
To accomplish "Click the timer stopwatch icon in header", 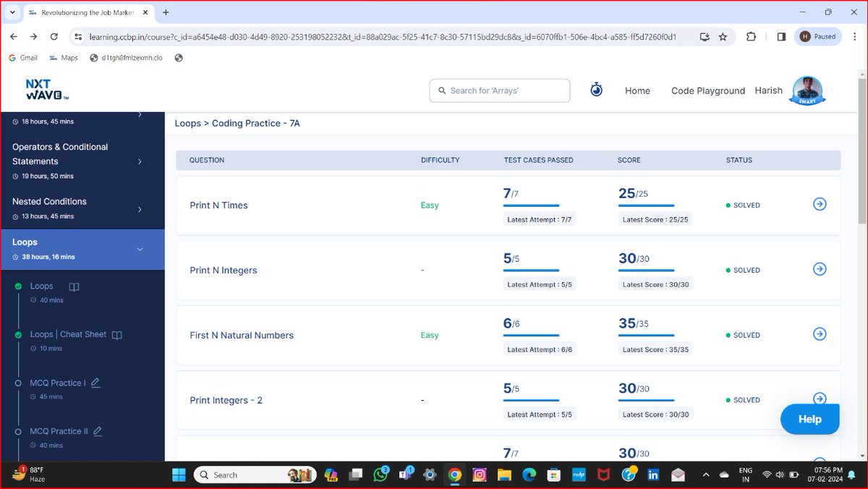I will point(596,90).
